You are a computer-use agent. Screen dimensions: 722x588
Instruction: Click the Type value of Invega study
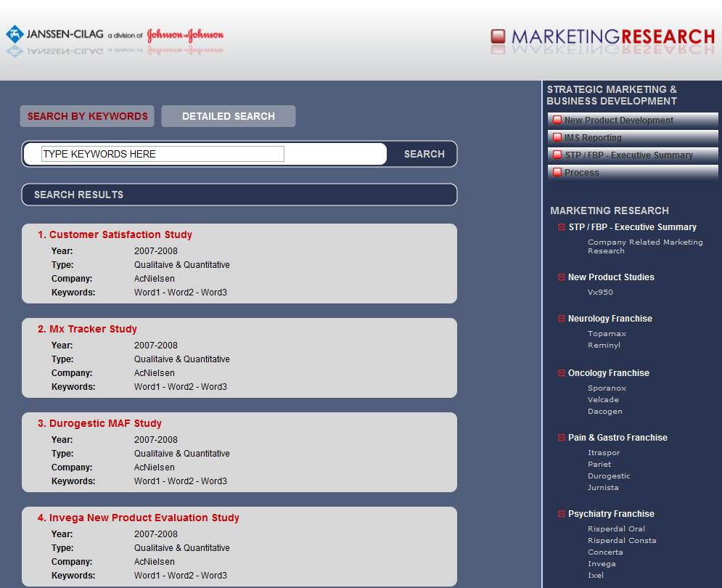click(182, 548)
